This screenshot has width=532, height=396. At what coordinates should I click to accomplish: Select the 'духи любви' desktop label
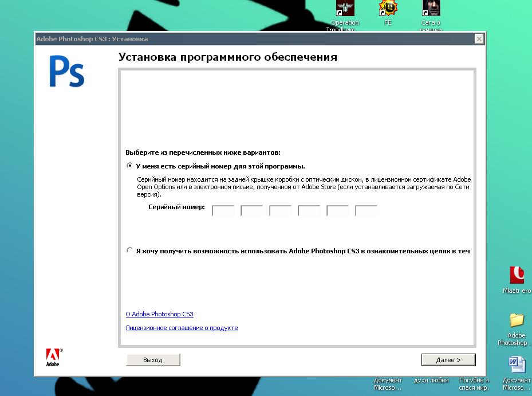(431, 380)
